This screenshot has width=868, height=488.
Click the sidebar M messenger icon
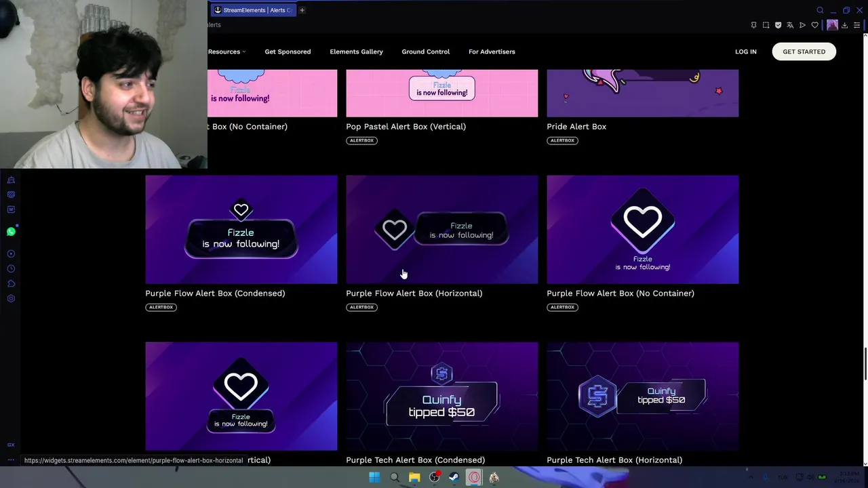[11, 209]
